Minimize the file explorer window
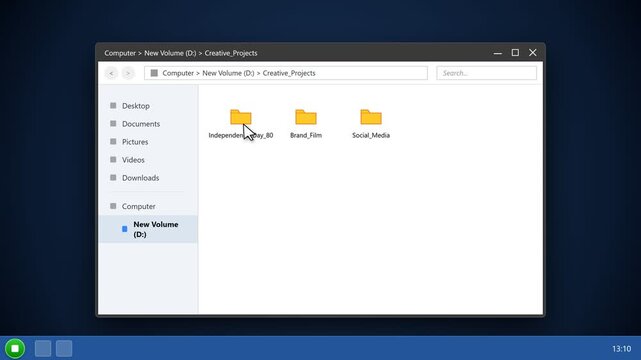641x360 pixels. (498, 53)
